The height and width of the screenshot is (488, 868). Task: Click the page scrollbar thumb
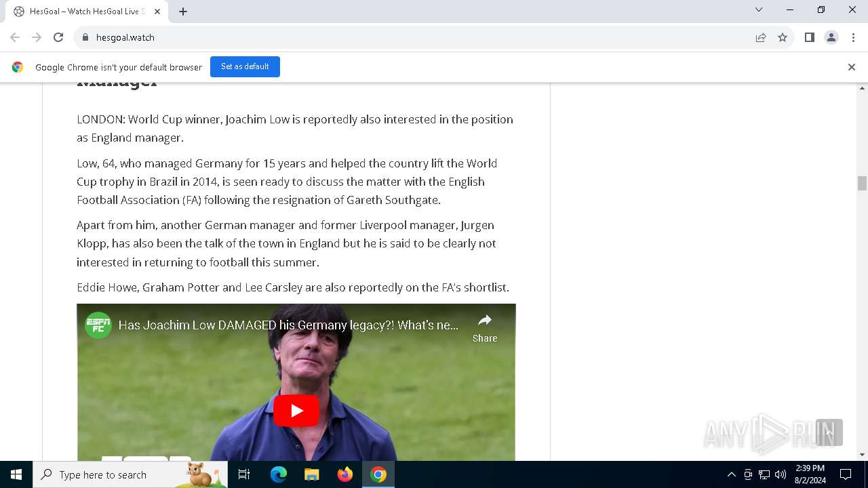pyautogui.click(x=862, y=183)
